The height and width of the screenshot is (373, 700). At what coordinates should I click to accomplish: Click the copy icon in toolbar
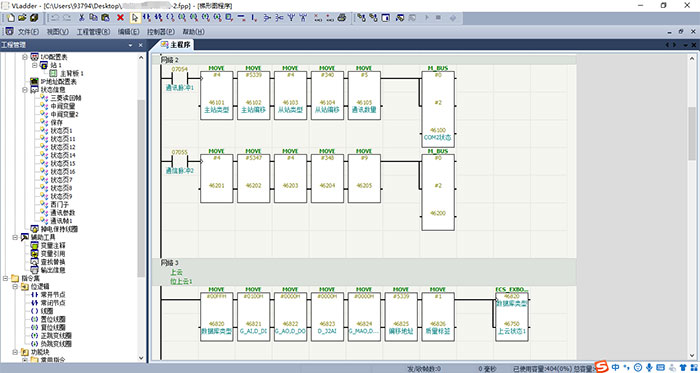[93, 18]
